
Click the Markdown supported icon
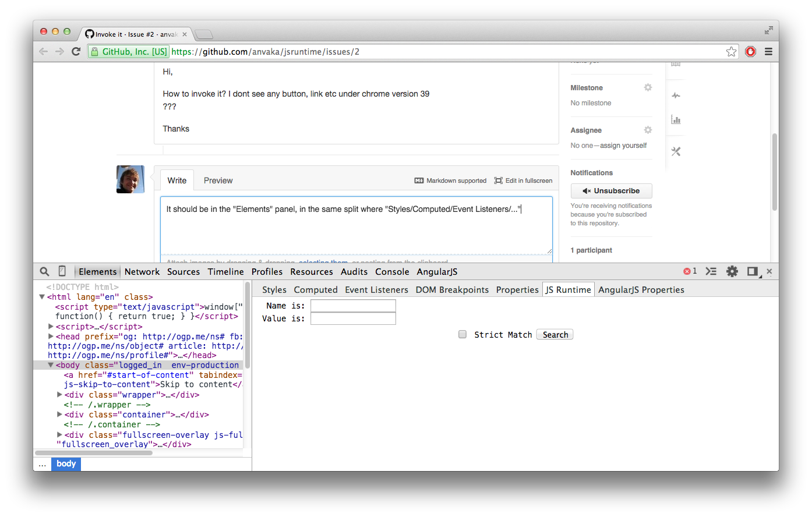(x=419, y=180)
